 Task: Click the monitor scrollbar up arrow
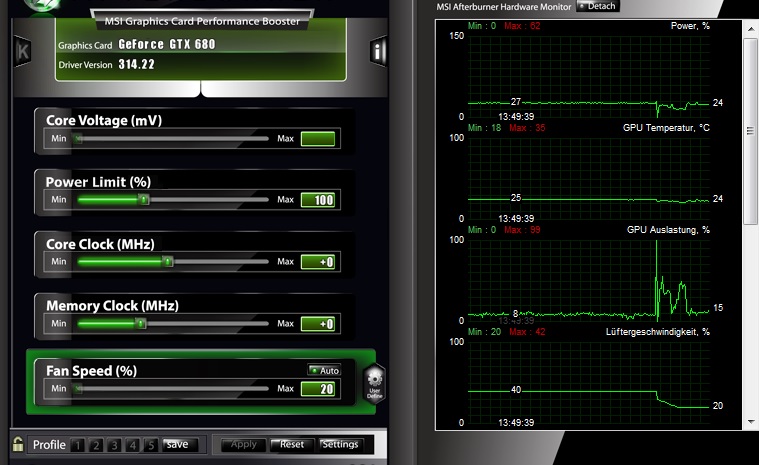[x=750, y=29]
